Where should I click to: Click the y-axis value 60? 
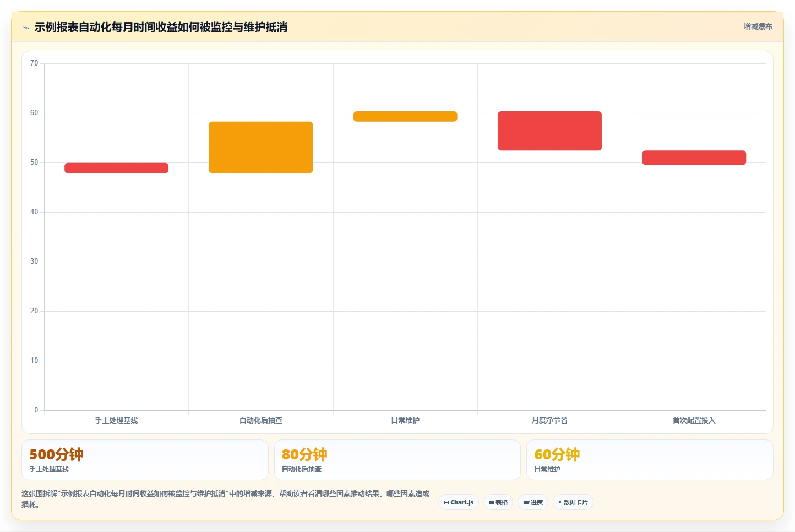click(34, 113)
